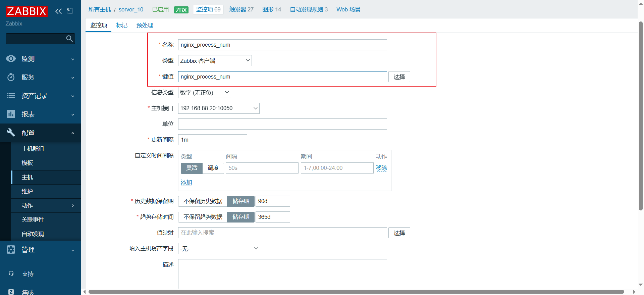Click 选择 button next to 键值

[x=399, y=77]
